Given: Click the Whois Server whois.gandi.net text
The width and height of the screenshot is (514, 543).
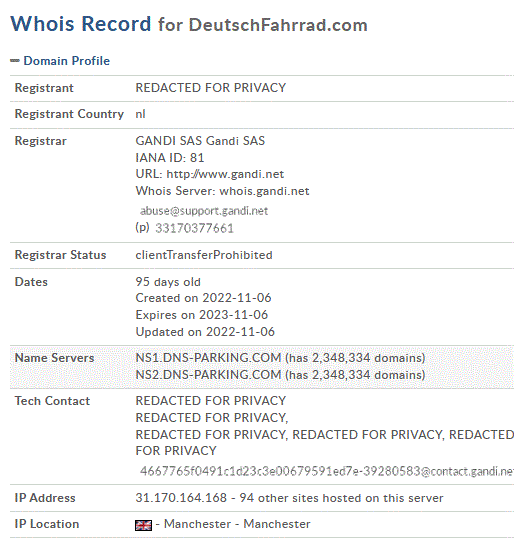Looking at the screenshot, I should point(222,191).
